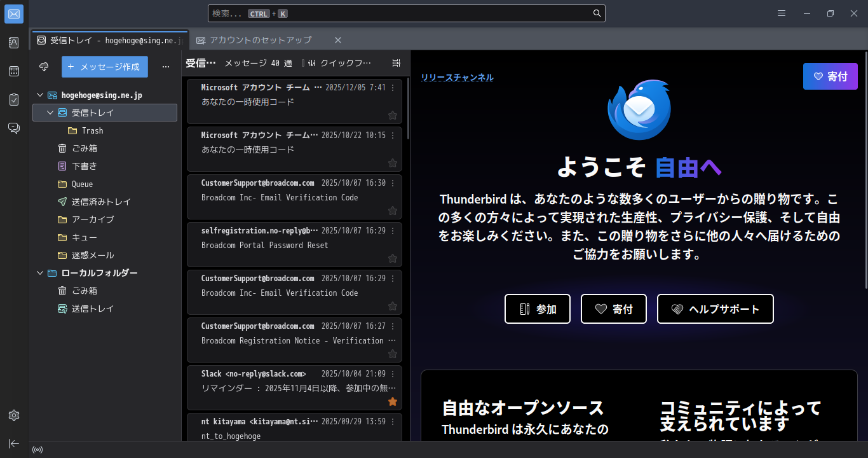Open more menu for Slack message
The width and height of the screenshot is (868, 458).
393,374
